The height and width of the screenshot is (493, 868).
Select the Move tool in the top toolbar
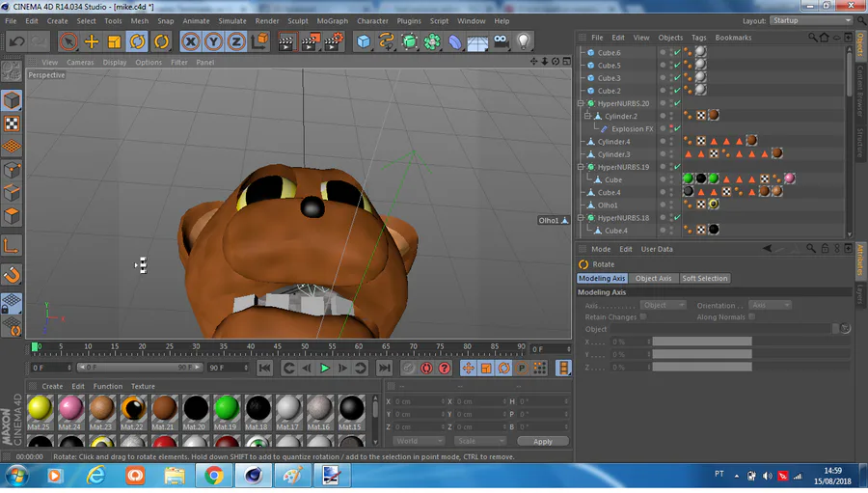[92, 41]
